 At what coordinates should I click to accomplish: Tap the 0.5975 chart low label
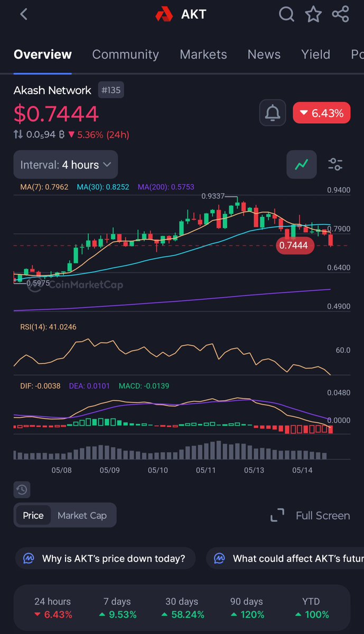click(38, 283)
